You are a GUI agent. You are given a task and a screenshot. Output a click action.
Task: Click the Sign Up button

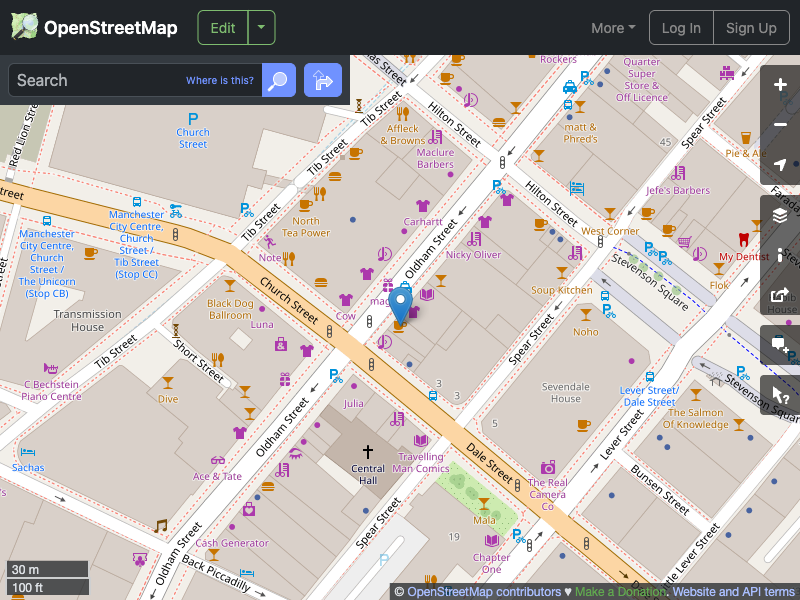coord(751,27)
